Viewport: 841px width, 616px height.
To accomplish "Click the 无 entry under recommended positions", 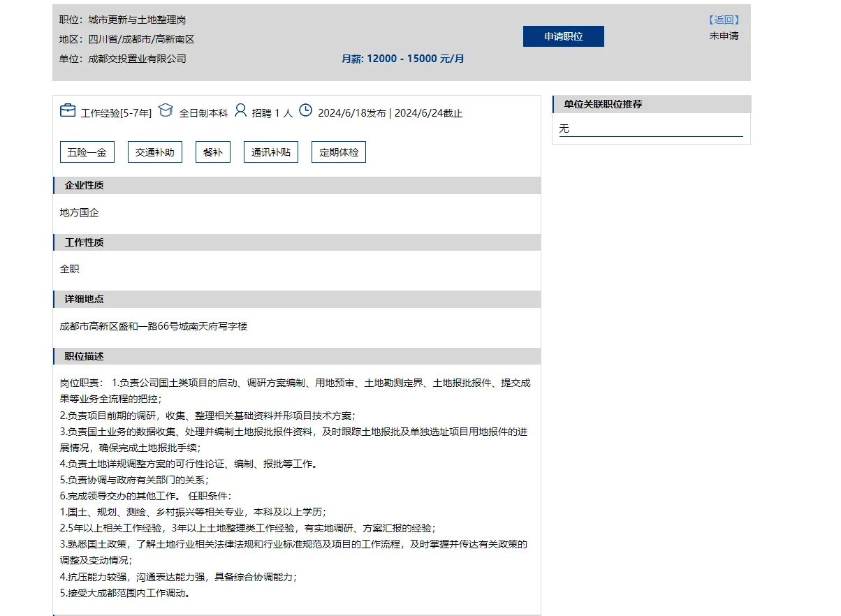I will point(563,128).
